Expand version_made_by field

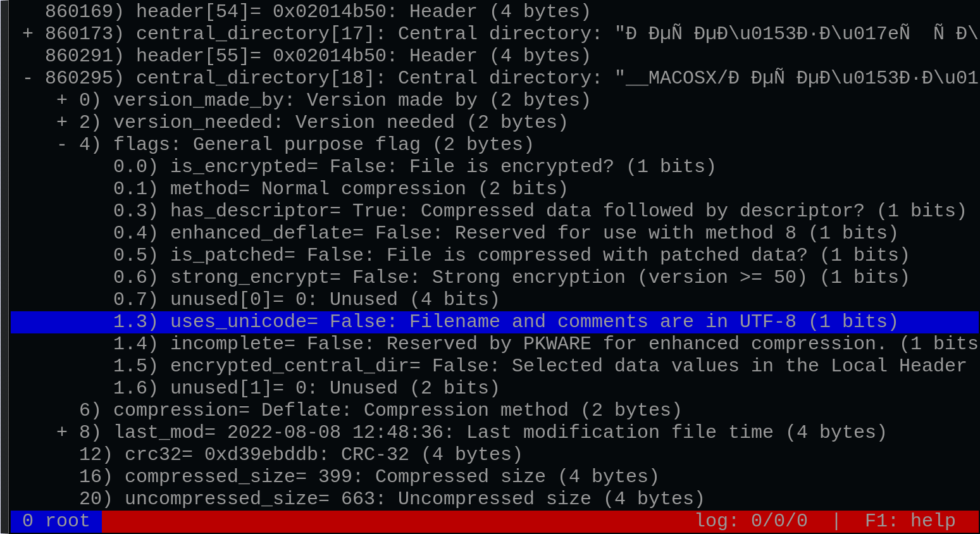[61, 100]
